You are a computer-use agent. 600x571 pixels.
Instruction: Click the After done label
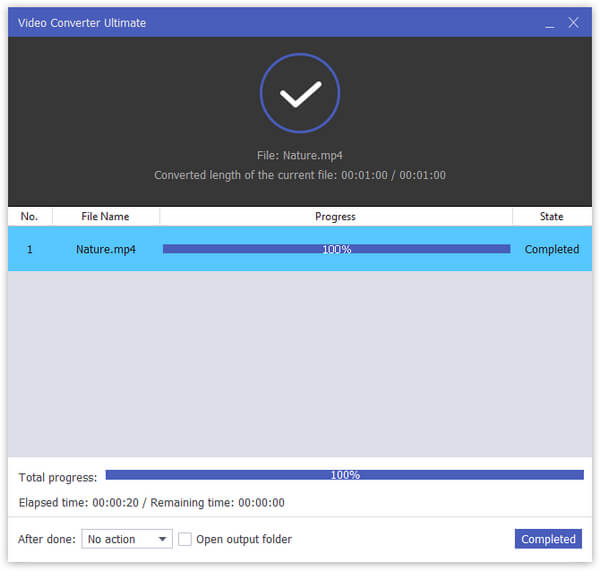47,539
